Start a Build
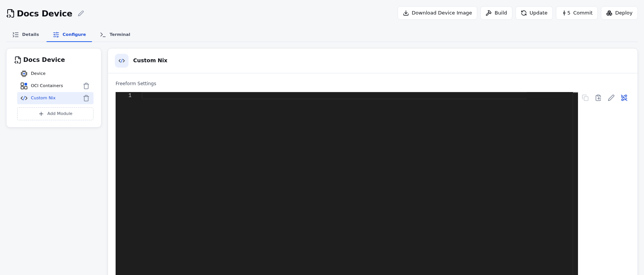The height and width of the screenshot is (275, 644). coord(496,13)
